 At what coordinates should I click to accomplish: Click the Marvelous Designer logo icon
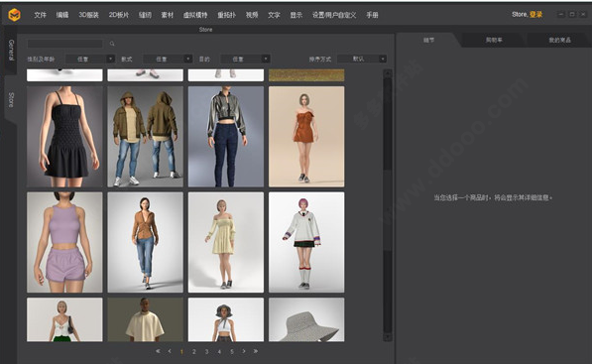pos(14,15)
